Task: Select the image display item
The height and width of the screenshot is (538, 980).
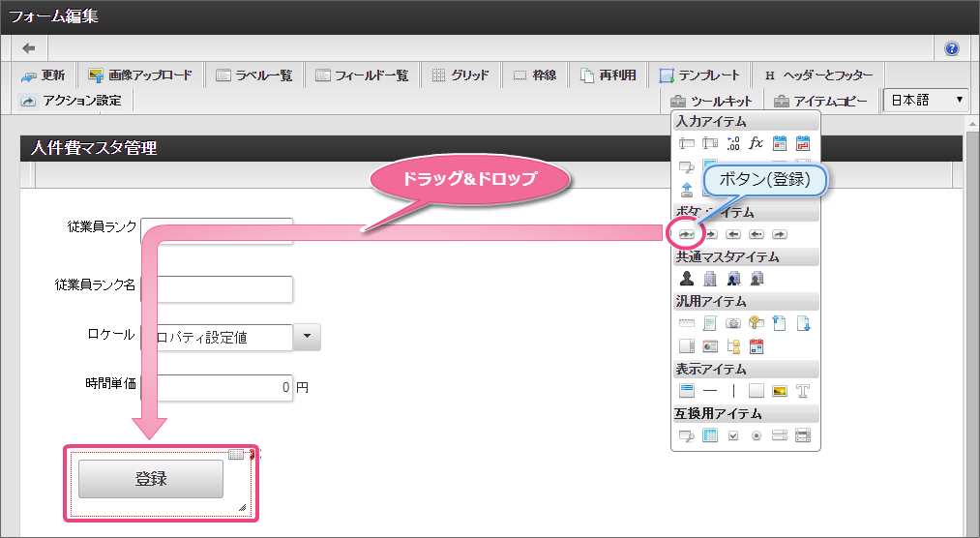Action: click(x=780, y=391)
